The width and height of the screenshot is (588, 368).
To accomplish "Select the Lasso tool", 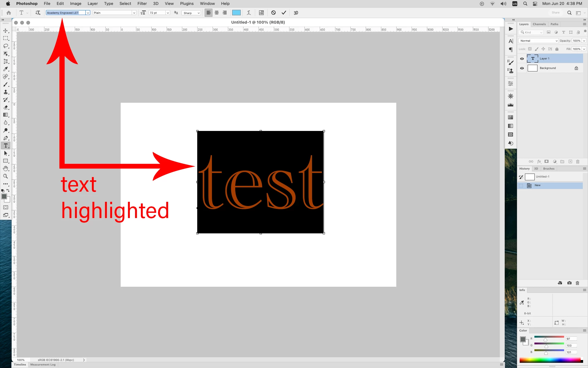I will point(6,46).
